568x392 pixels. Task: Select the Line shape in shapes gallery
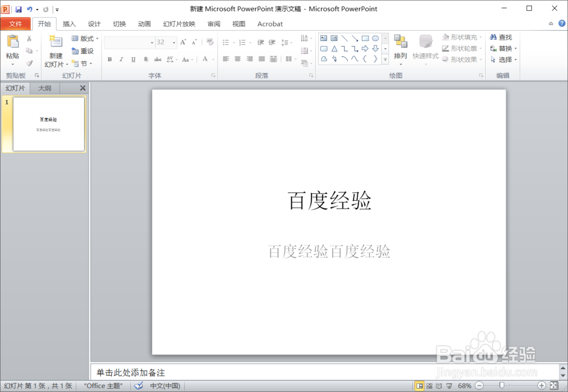pos(345,39)
